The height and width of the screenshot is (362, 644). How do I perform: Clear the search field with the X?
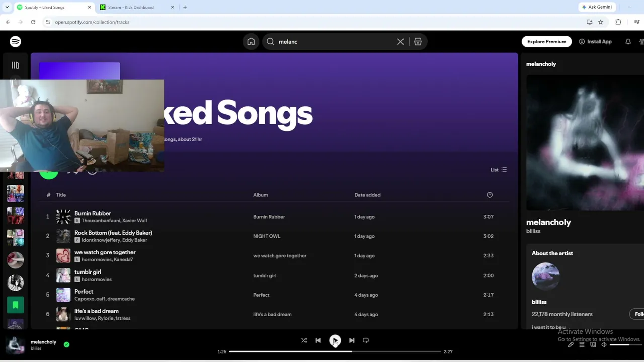click(400, 42)
